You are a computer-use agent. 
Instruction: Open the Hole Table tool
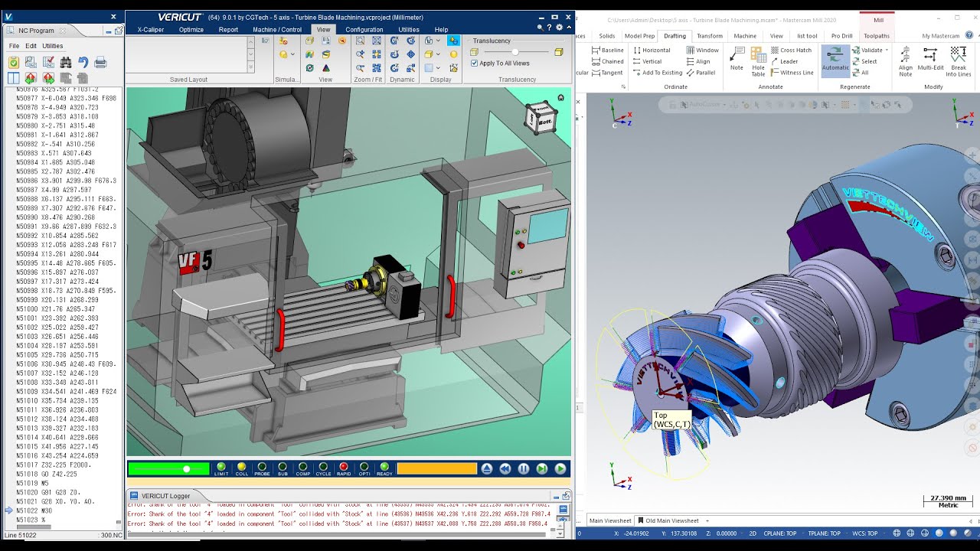[x=758, y=60]
